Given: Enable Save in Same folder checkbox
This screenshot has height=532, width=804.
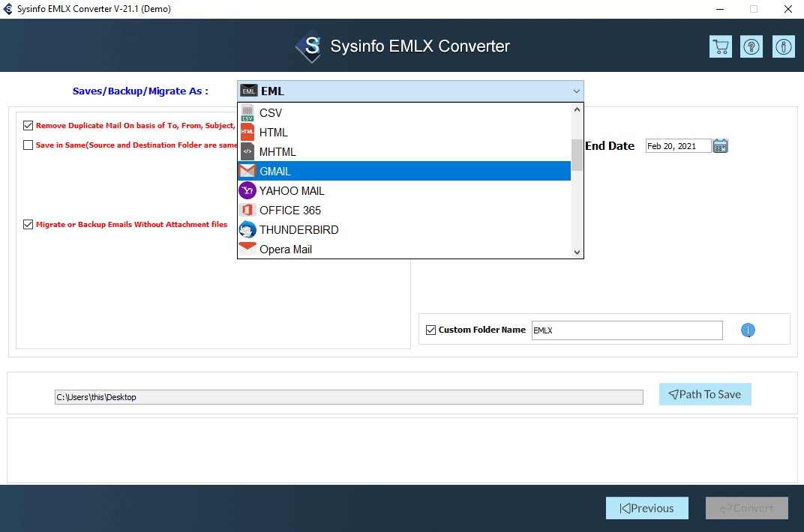Looking at the screenshot, I should pos(28,145).
